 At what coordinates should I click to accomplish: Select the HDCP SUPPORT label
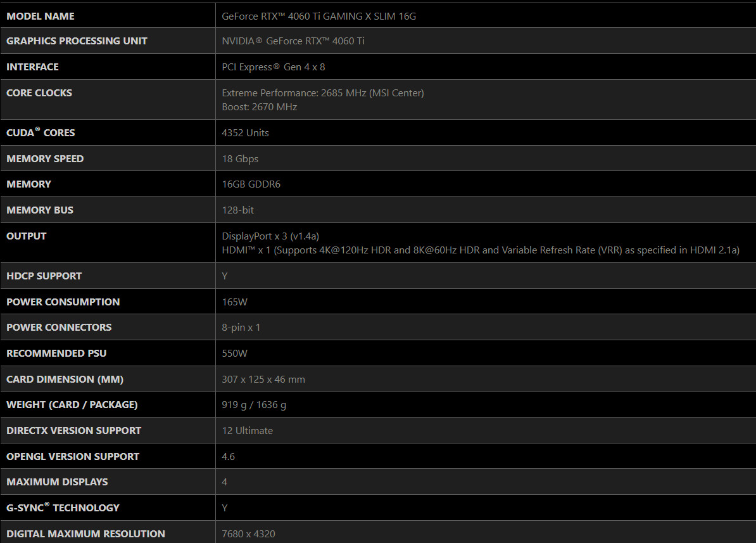click(x=44, y=276)
